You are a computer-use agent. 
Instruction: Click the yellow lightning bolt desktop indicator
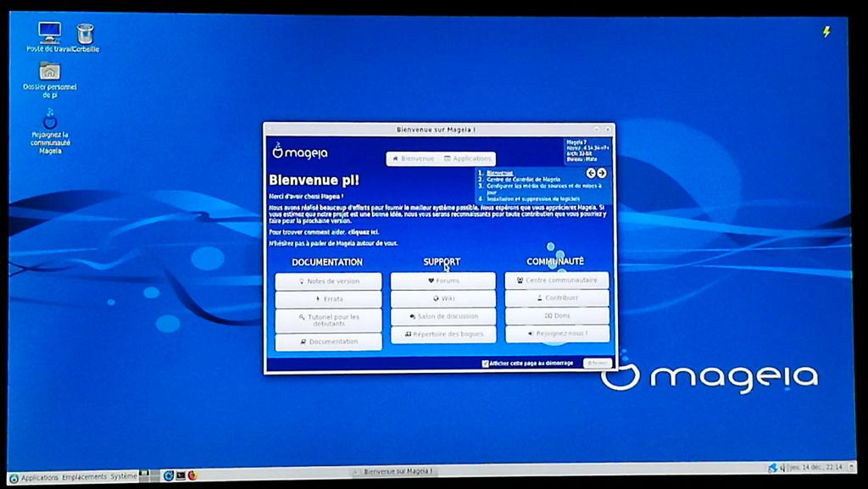coord(826,31)
